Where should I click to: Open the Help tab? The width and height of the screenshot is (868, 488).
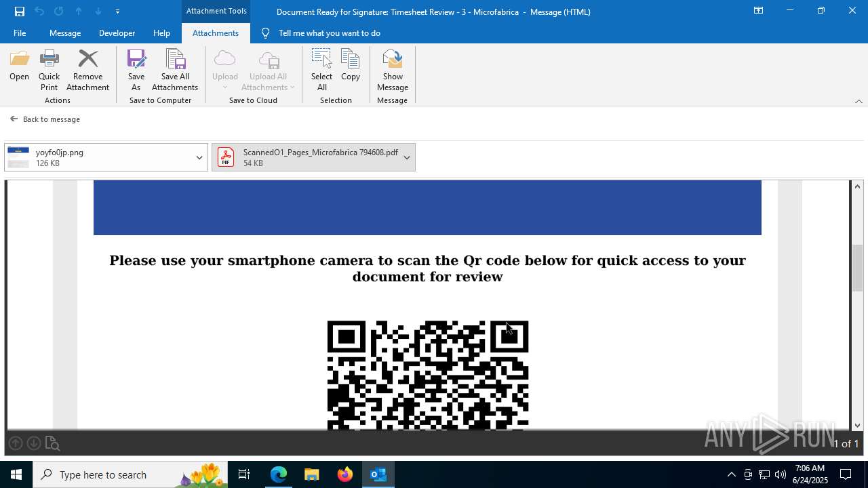[161, 33]
